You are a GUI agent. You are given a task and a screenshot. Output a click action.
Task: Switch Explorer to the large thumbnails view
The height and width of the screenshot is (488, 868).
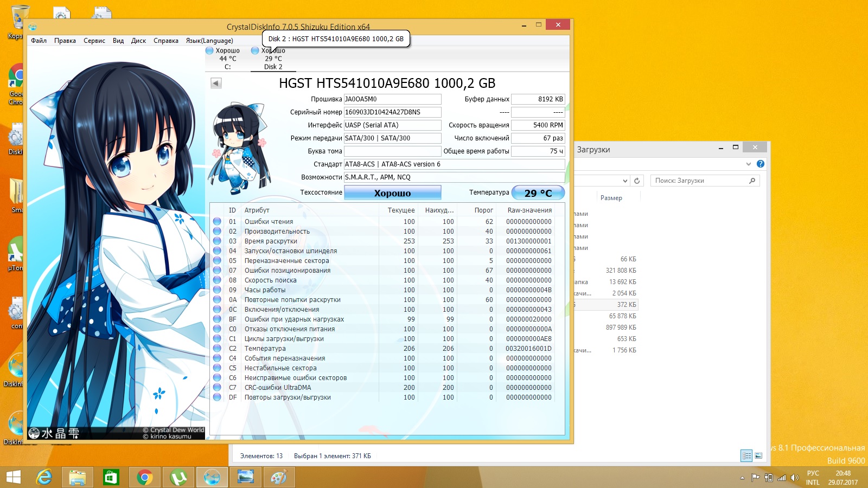click(x=758, y=456)
